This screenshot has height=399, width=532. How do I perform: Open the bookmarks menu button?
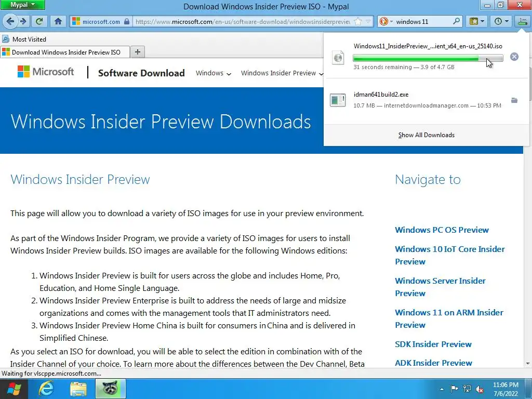point(477,21)
